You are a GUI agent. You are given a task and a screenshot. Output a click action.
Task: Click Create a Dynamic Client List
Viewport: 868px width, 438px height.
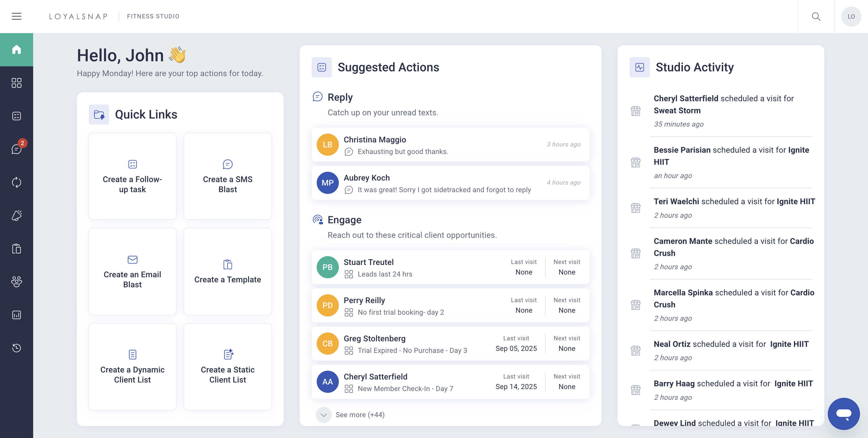132,367
